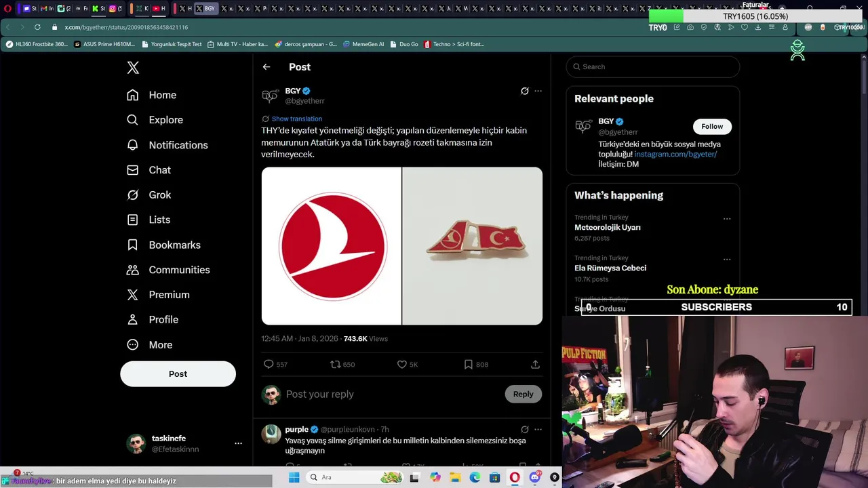
Task: Open the flag pin badge image
Action: (x=473, y=246)
